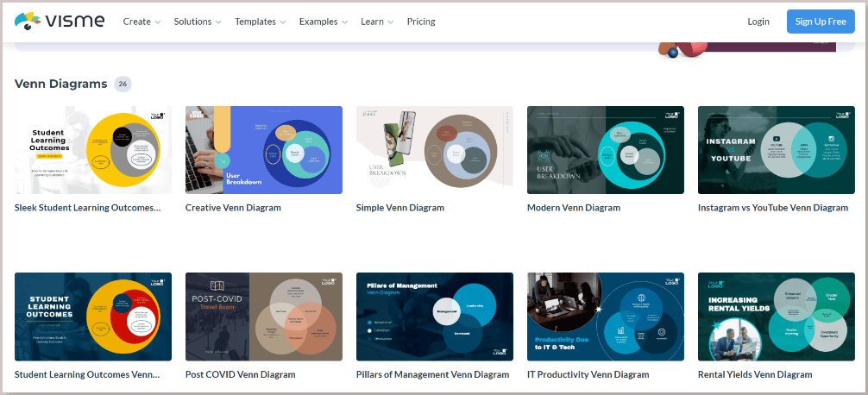
Task: Click the 26 count badge beside Venn Diagrams
Action: pyautogui.click(x=123, y=85)
